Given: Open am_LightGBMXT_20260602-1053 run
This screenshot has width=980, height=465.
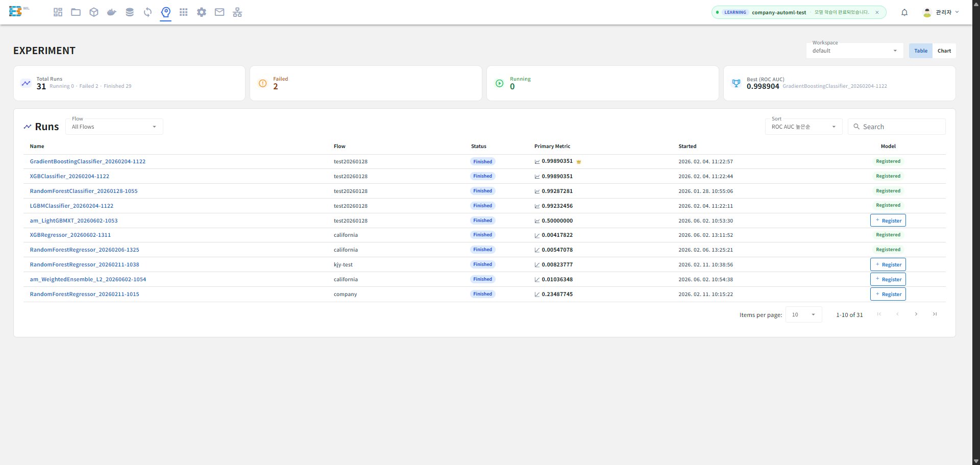Looking at the screenshot, I should point(73,221).
